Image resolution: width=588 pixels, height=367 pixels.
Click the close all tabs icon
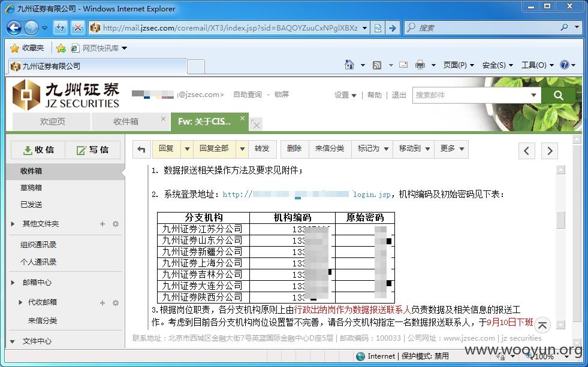(x=256, y=124)
